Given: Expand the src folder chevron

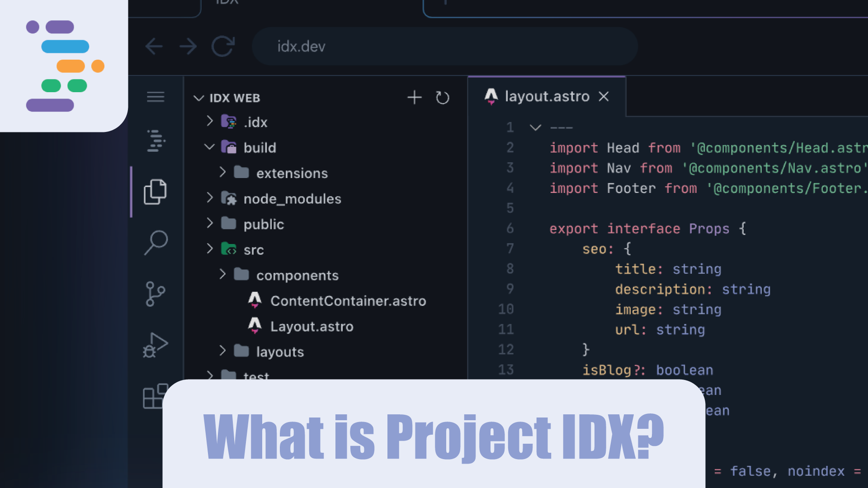Looking at the screenshot, I should point(209,249).
